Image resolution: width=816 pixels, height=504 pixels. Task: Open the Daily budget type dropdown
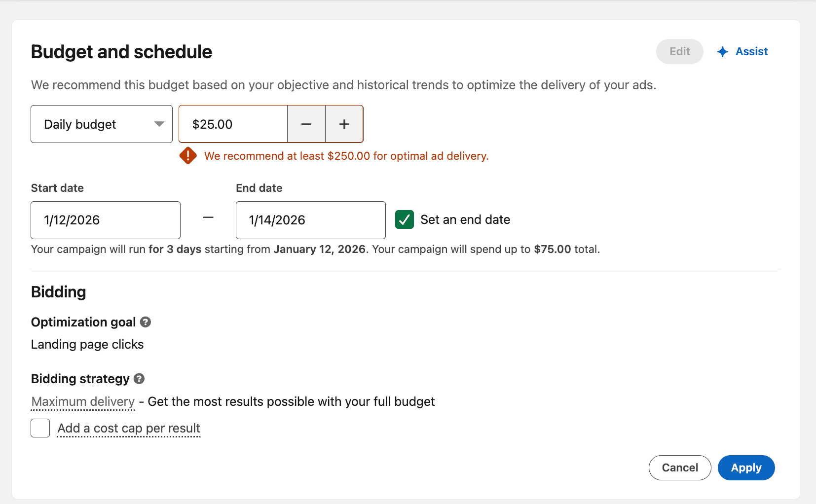click(x=101, y=124)
